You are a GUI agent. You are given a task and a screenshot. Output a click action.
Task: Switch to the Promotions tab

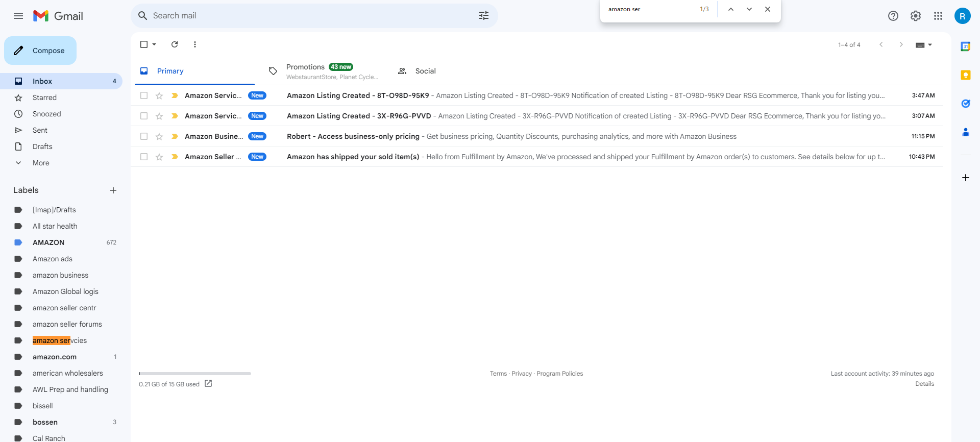pos(324,71)
